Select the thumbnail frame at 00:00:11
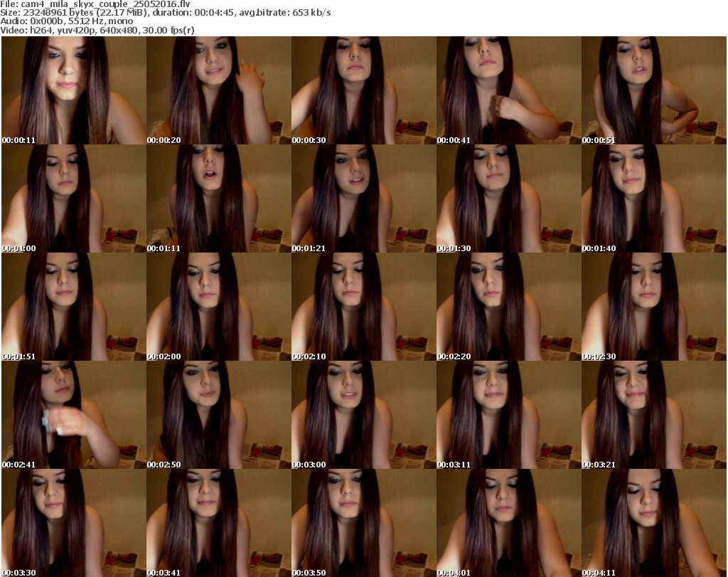 click(74, 90)
